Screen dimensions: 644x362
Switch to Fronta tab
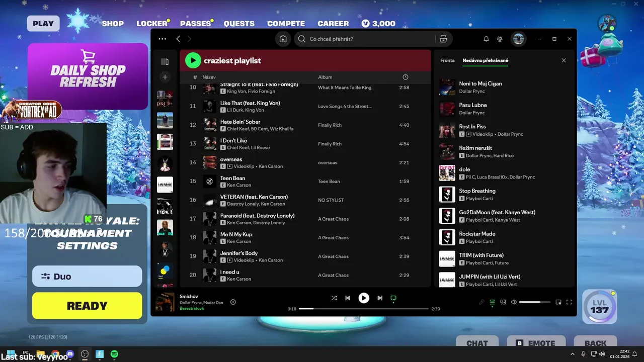pyautogui.click(x=447, y=60)
